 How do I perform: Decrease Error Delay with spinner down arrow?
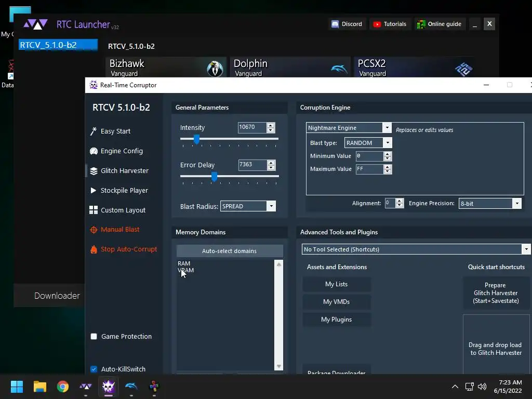click(271, 168)
